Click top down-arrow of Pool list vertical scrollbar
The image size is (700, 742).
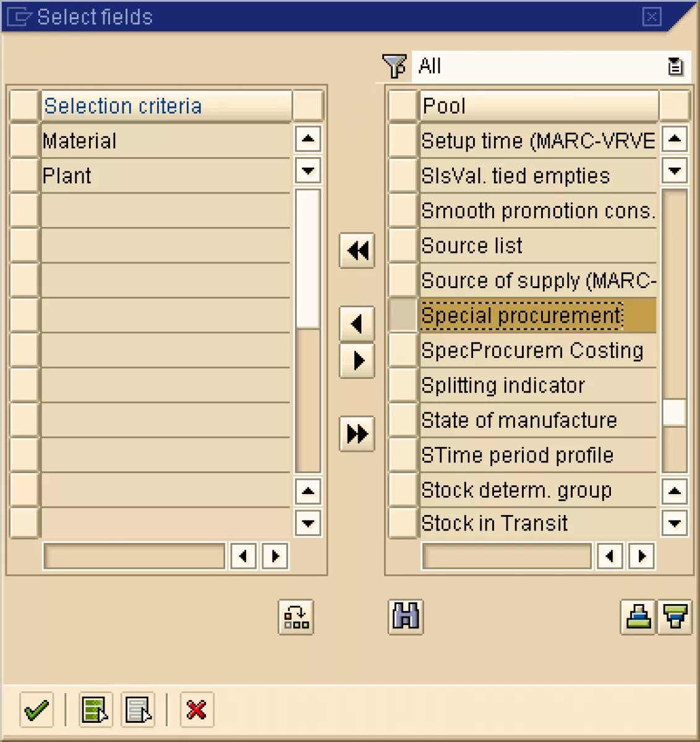click(x=675, y=171)
